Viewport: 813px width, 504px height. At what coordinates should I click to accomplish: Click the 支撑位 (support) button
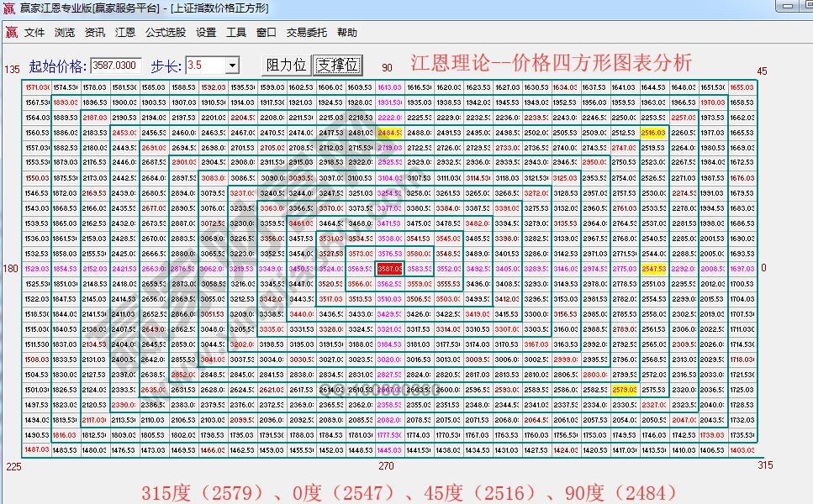338,64
